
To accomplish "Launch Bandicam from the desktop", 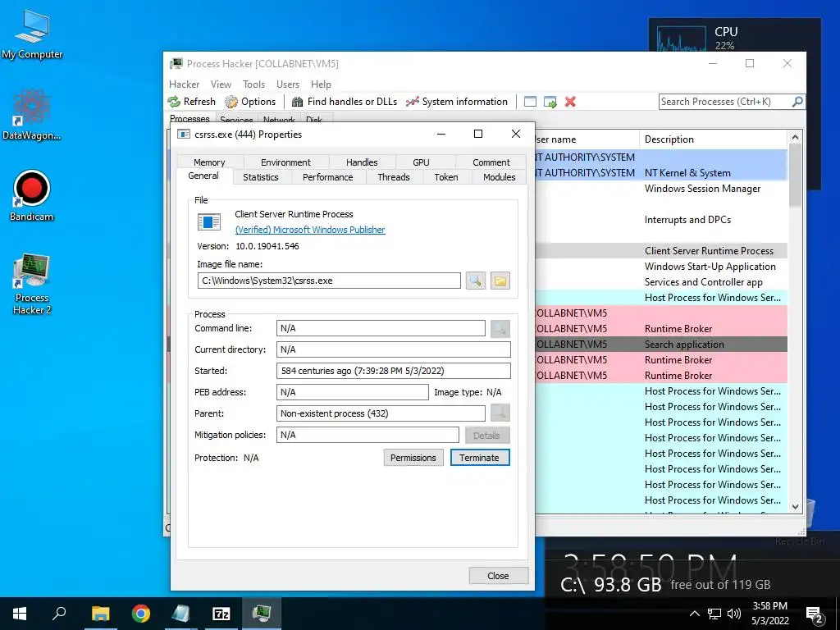I will (32, 195).
